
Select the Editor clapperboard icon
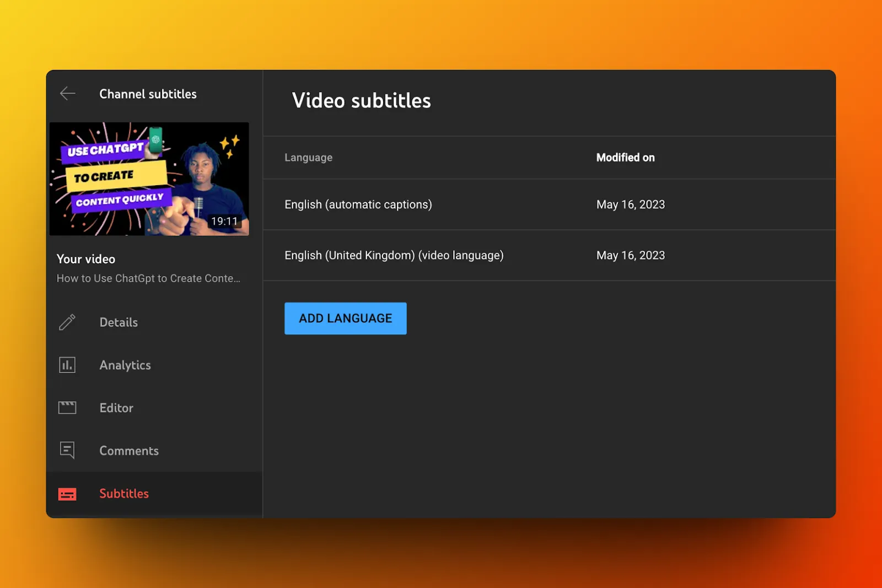[67, 408]
